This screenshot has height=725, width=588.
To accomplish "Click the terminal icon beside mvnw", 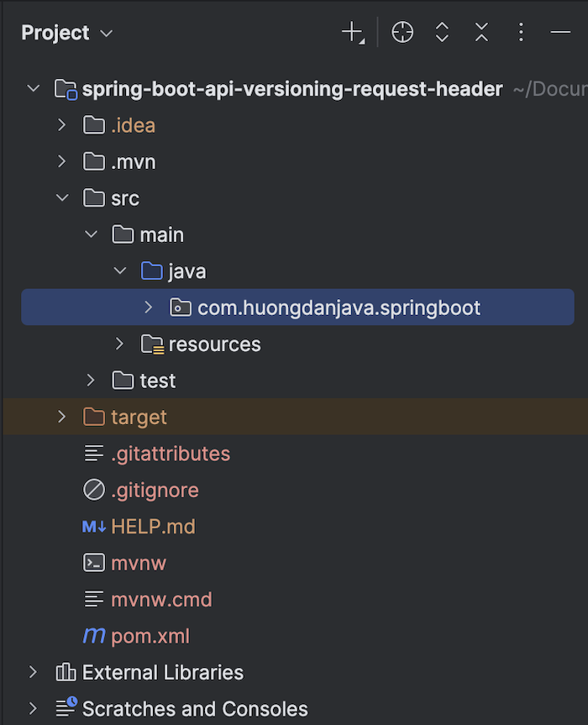I will (x=94, y=563).
